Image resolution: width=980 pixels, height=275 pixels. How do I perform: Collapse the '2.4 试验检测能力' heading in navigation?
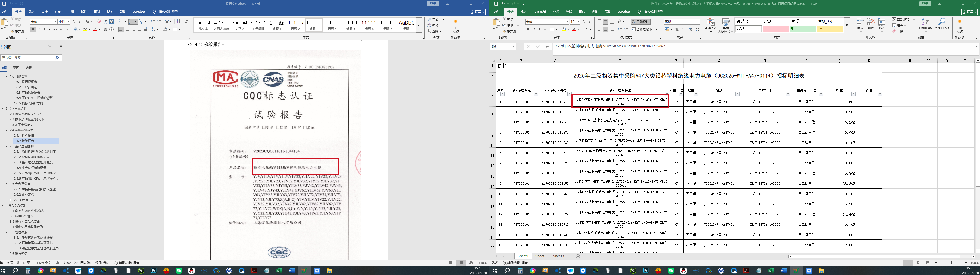point(6,130)
